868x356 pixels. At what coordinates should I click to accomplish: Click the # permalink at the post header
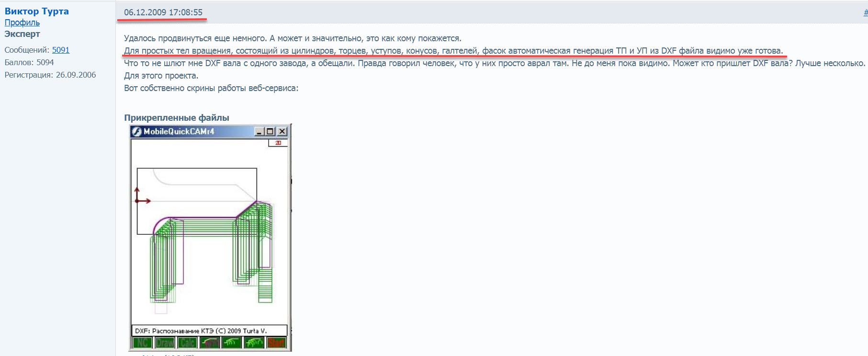click(865, 12)
